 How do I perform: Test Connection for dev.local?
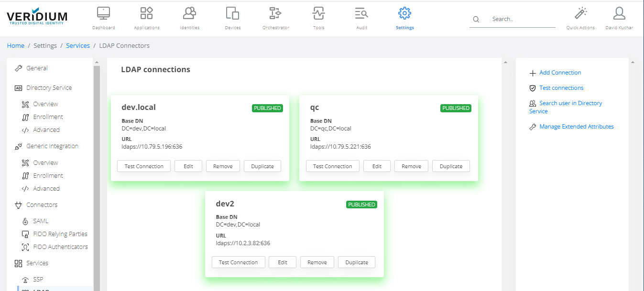[144, 166]
